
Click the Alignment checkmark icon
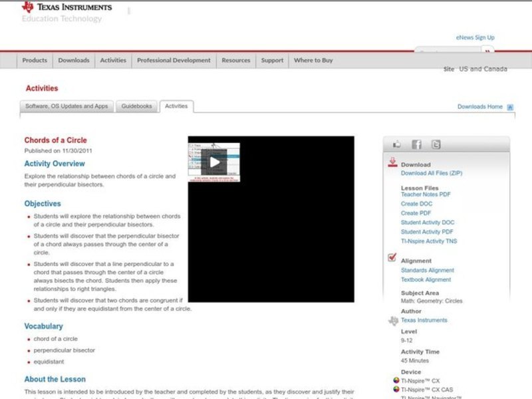tap(392, 257)
